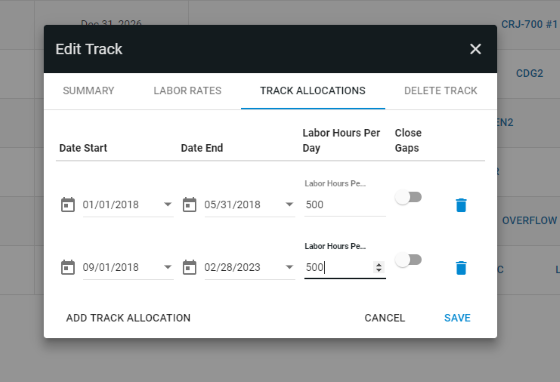Image resolution: width=560 pixels, height=382 pixels.
Task: Toggle Close Gaps for the first allocation
Action: [408, 197]
